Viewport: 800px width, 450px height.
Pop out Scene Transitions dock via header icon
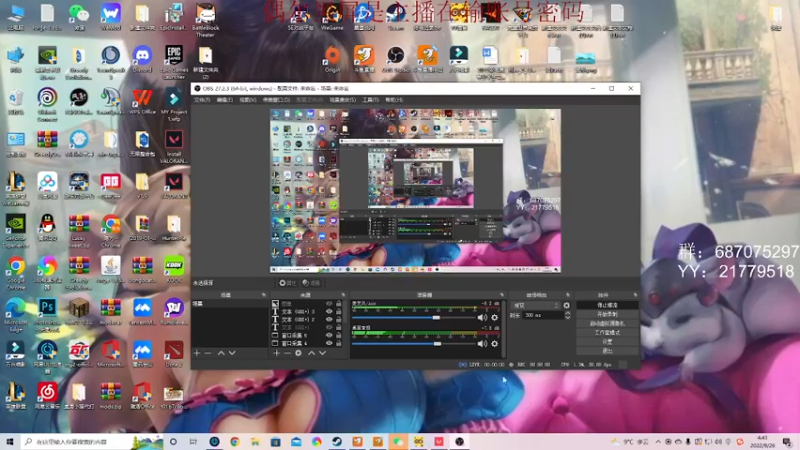tap(568, 295)
